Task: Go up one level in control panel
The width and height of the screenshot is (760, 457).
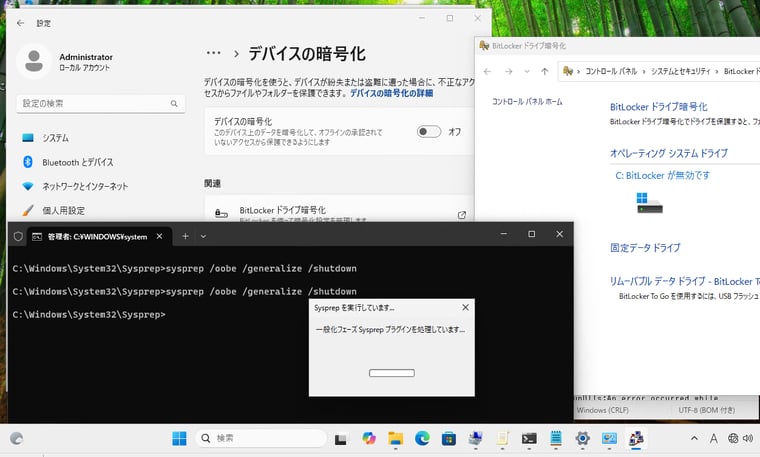Action: (545, 71)
